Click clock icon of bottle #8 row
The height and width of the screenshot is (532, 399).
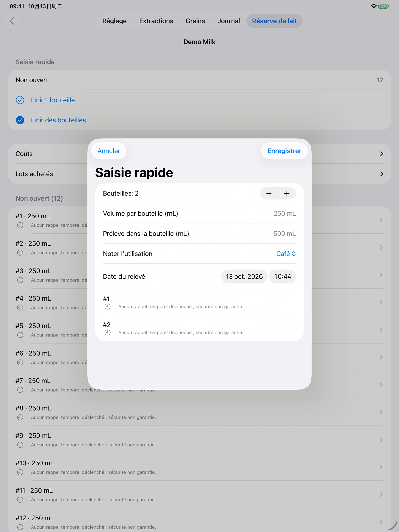pyautogui.click(x=20, y=417)
